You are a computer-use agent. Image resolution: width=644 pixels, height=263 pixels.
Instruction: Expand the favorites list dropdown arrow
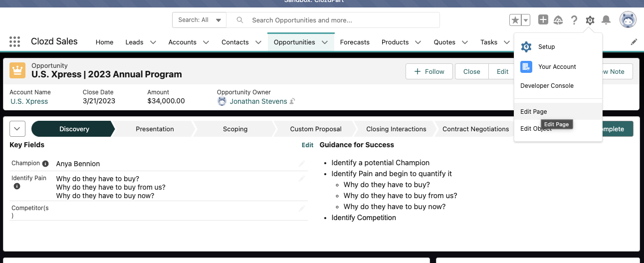[x=526, y=20]
